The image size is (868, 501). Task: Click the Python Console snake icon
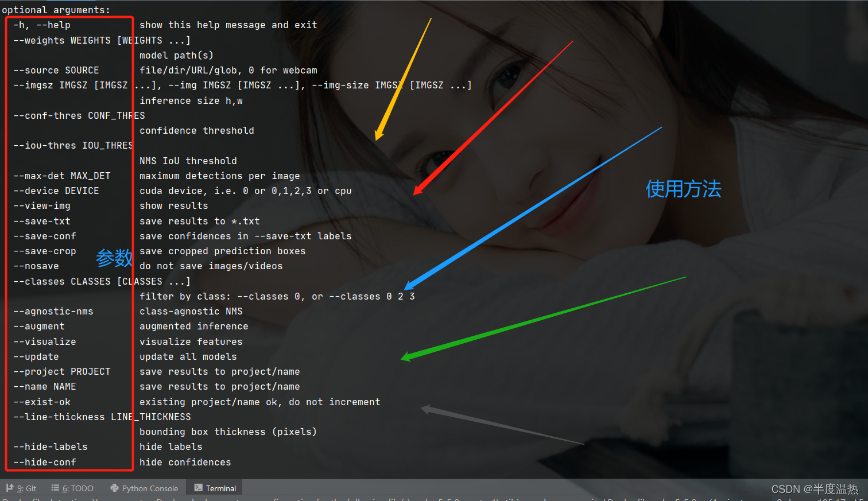coord(115,488)
